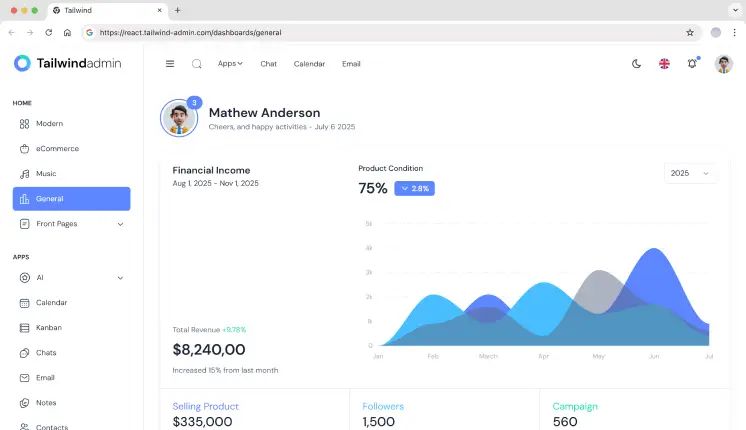Reload the page in browser toolbar
The width and height of the screenshot is (746, 430).
click(49, 32)
